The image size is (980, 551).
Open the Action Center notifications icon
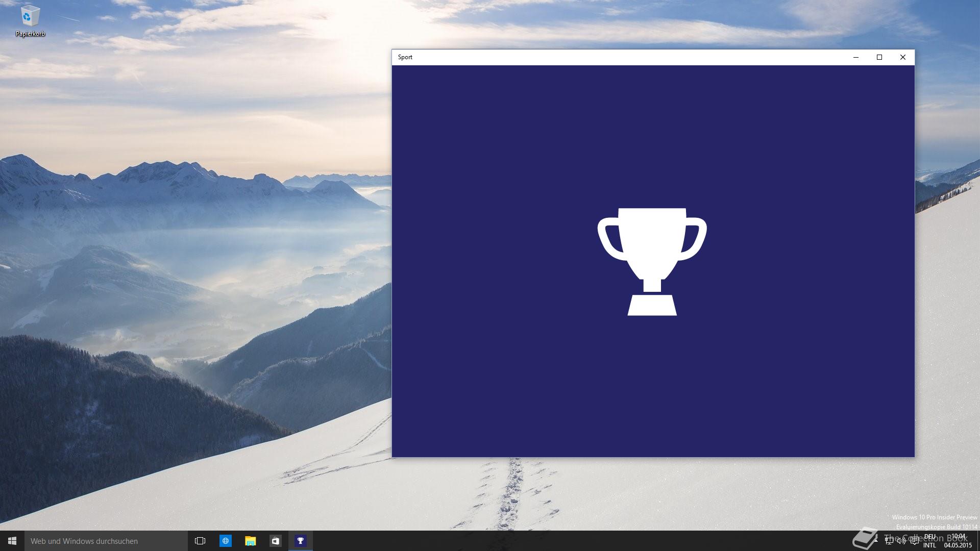tap(914, 541)
